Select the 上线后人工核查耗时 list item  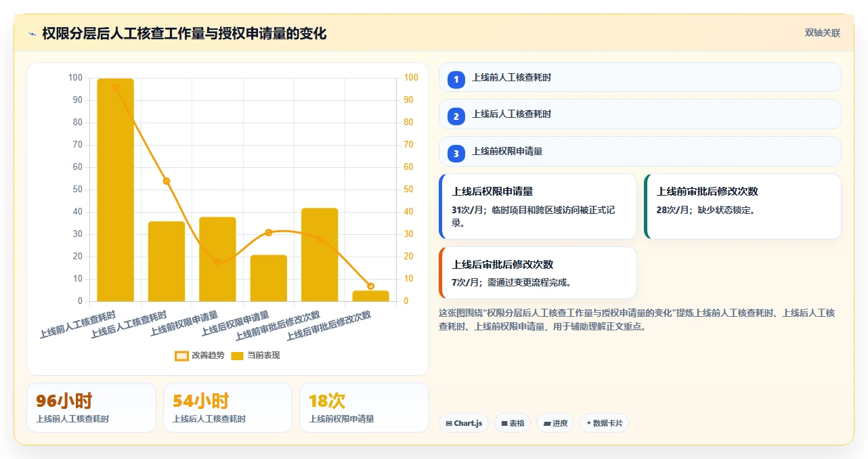(640, 114)
